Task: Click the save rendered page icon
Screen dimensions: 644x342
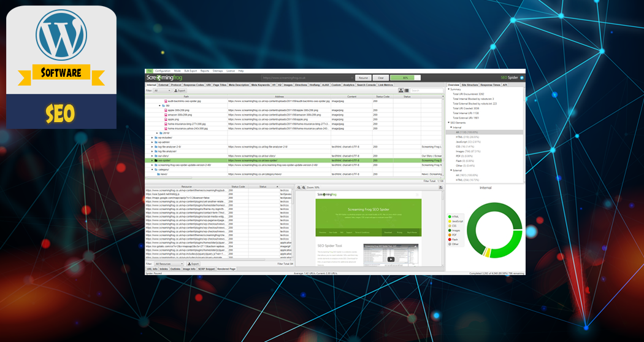Action: click(441, 187)
